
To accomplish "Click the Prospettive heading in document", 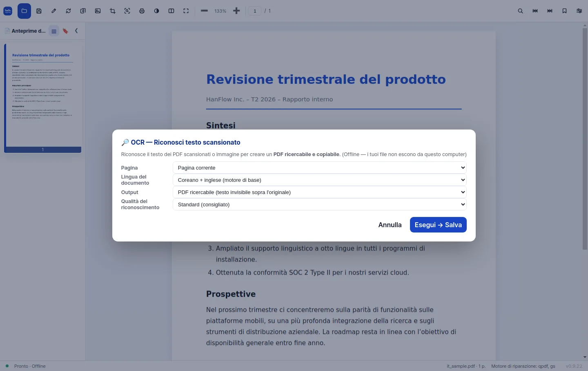I will point(231,294).
